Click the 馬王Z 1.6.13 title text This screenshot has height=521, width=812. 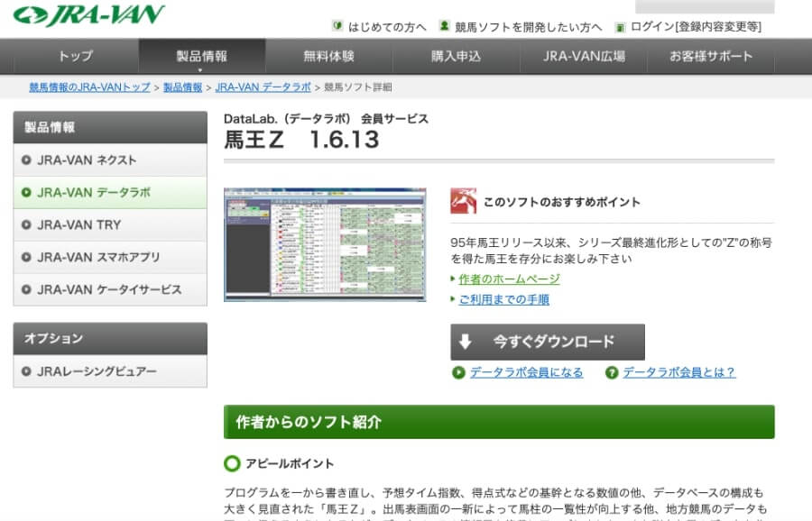tap(301, 140)
